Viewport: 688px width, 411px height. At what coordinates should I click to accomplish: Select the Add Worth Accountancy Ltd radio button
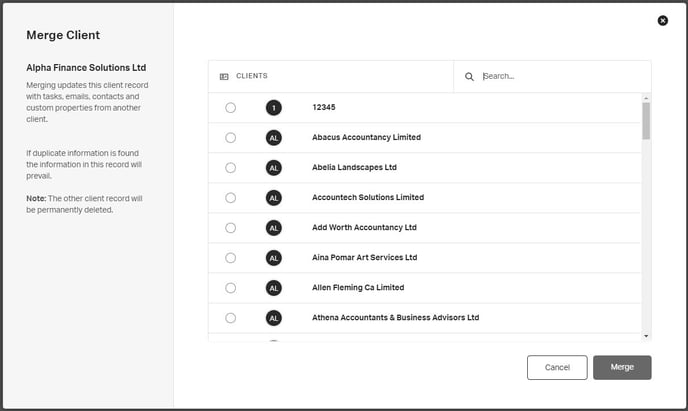231,227
